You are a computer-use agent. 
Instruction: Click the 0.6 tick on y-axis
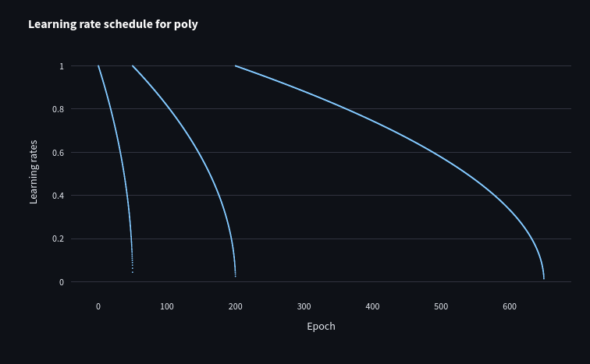tap(58, 153)
